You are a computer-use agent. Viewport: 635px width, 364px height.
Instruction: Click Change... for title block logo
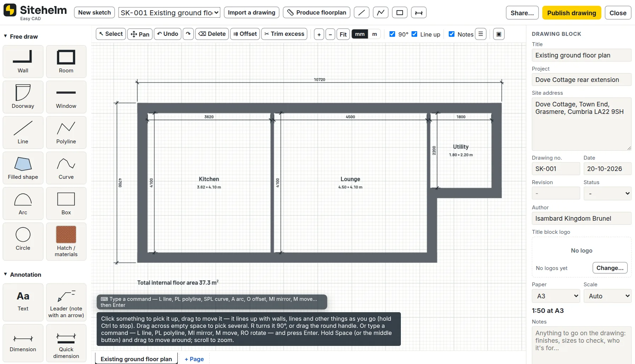coord(610,268)
